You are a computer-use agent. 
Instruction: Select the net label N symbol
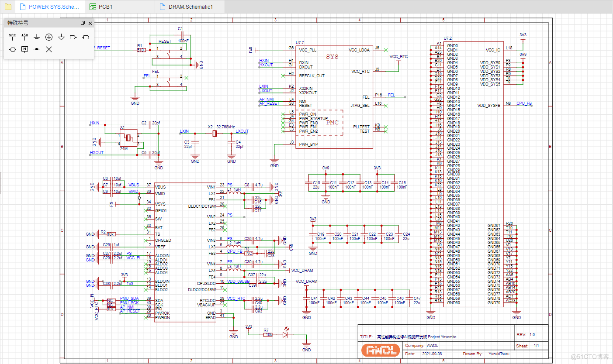point(25,49)
